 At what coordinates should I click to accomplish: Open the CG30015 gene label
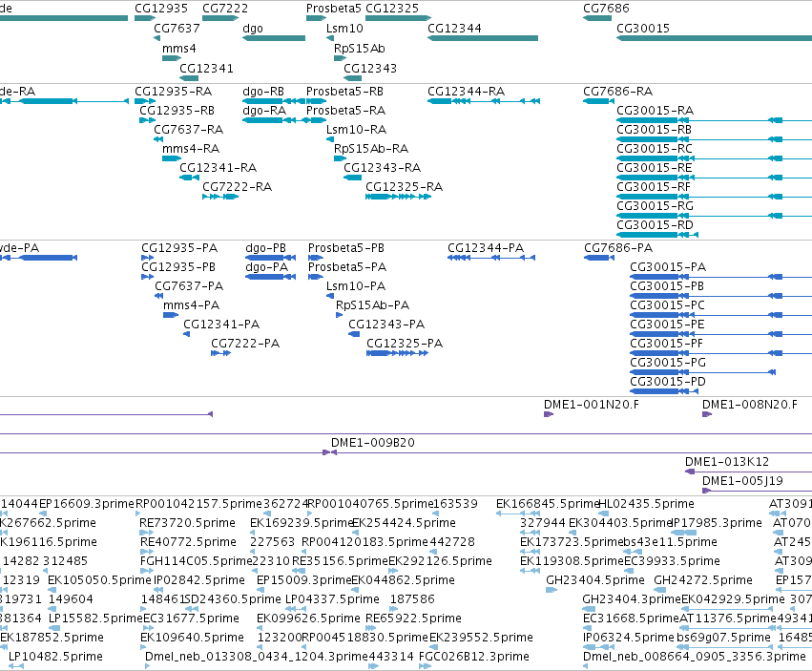643,29
